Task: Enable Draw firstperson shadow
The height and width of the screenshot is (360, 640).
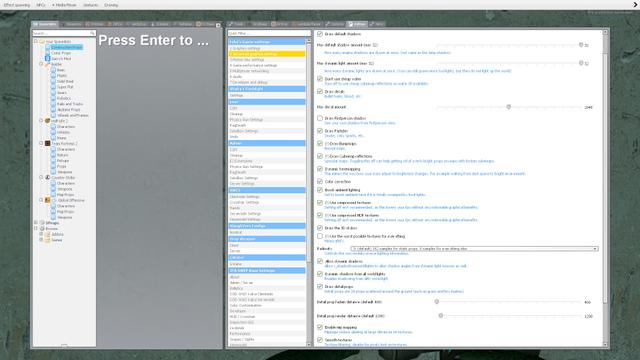Action: (320, 118)
